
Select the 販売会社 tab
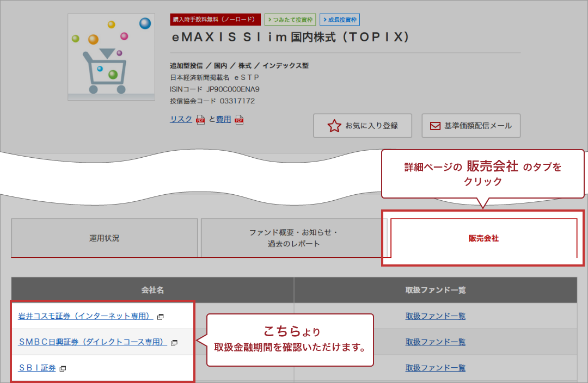(482, 238)
